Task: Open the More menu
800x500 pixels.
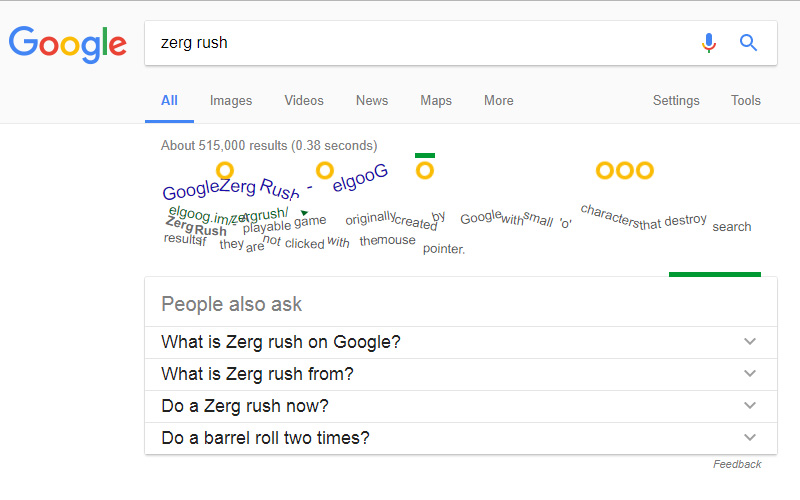Action: click(498, 101)
